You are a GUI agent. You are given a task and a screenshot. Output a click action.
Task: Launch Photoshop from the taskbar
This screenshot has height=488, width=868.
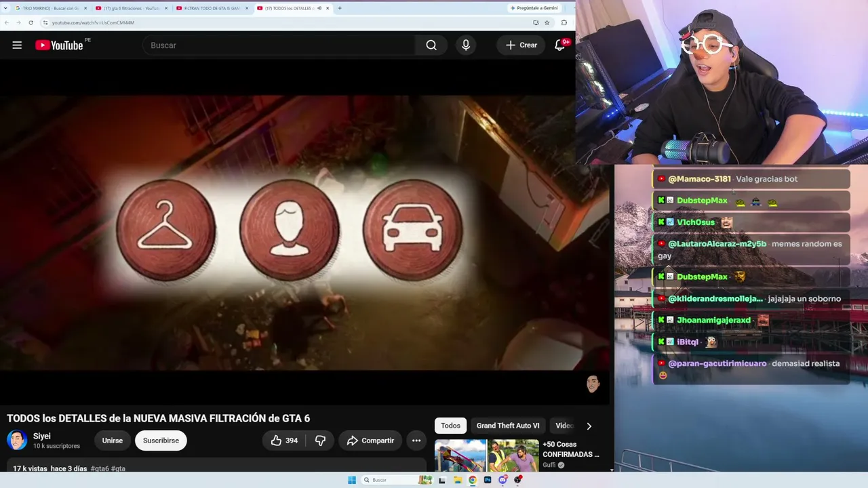(x=488, y=480)
